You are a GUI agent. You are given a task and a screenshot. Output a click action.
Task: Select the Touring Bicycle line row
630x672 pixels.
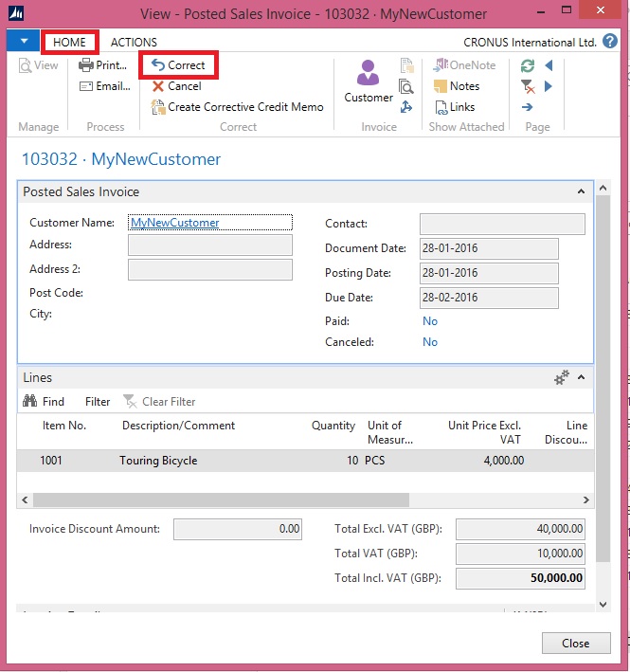(x=158, y=461)
